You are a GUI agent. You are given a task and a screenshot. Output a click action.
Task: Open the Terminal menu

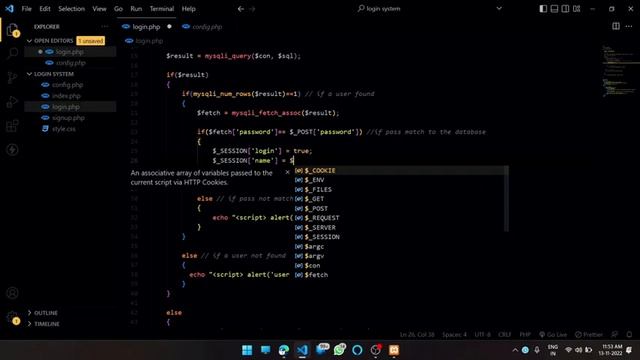(162, 9)
